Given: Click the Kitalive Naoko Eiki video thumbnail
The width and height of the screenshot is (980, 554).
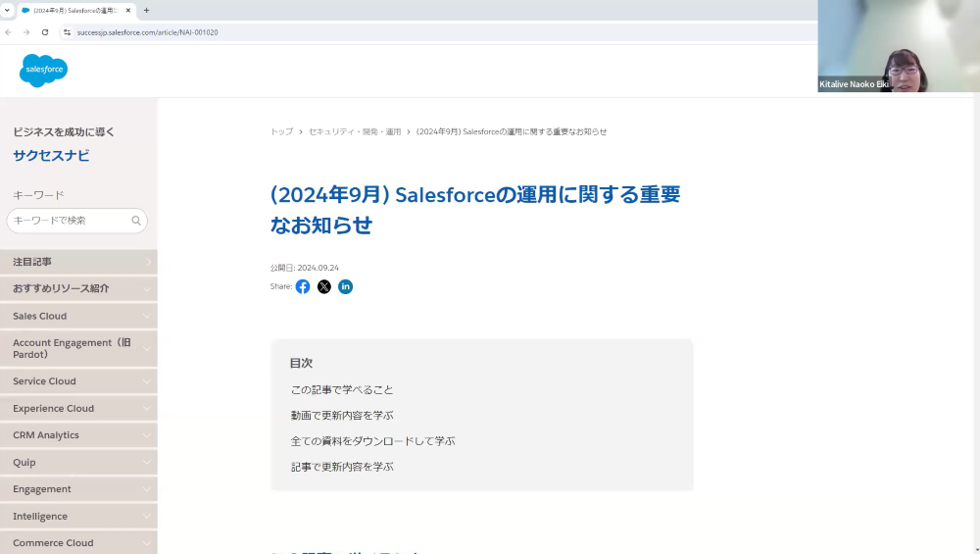Looking at the screenshot, I should 899,46.
